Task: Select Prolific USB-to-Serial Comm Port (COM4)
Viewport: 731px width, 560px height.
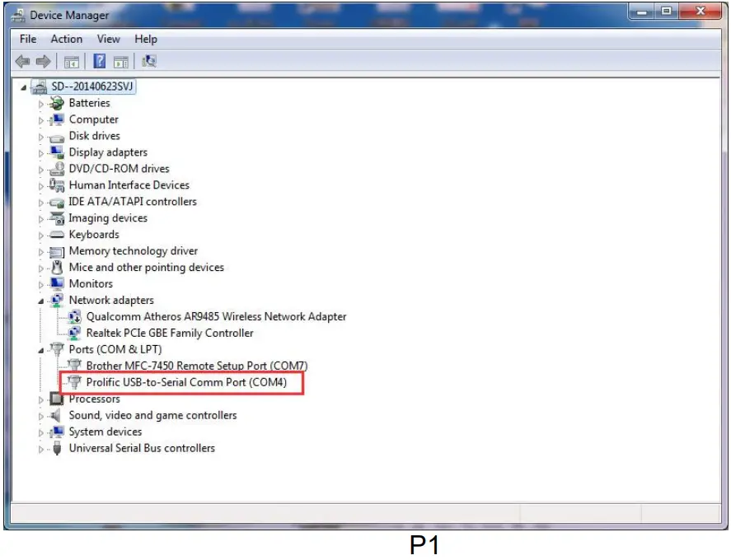Action: (x=186, y=382)
